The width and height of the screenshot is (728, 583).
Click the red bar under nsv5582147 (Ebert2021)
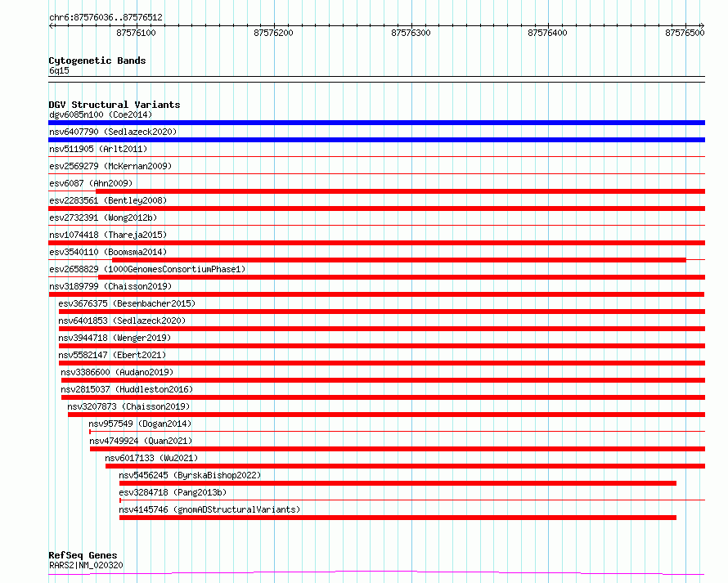[x=382, y=363]
